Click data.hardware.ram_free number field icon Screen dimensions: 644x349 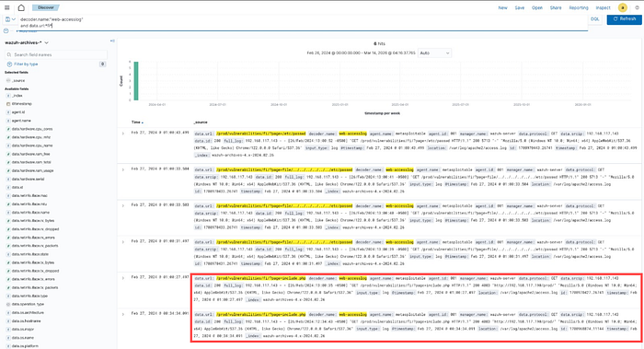[x=8, y=154]
